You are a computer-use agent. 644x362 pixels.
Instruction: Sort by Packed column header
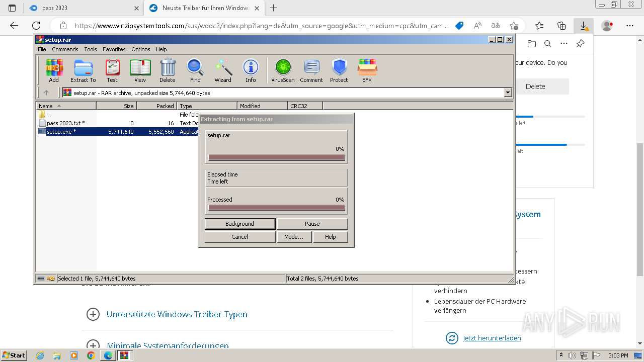tap(156, 106)
